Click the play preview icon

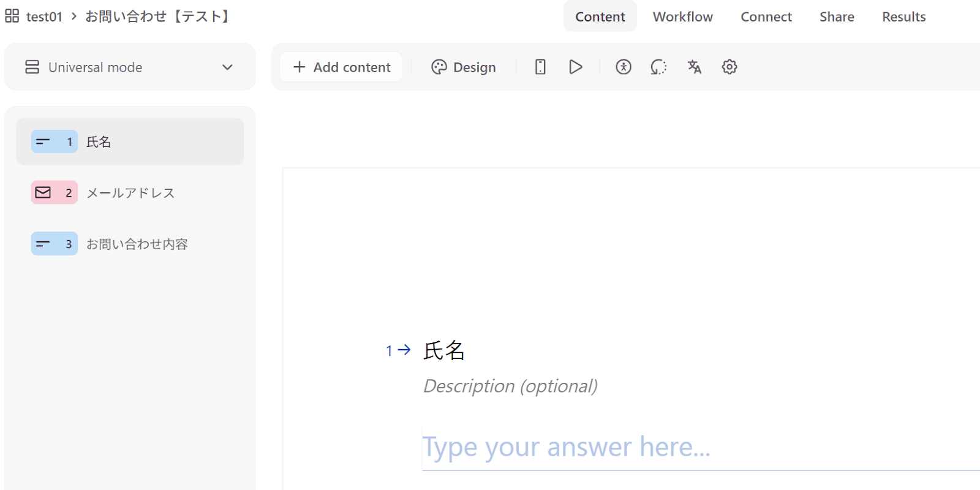[x=575, y=67]
